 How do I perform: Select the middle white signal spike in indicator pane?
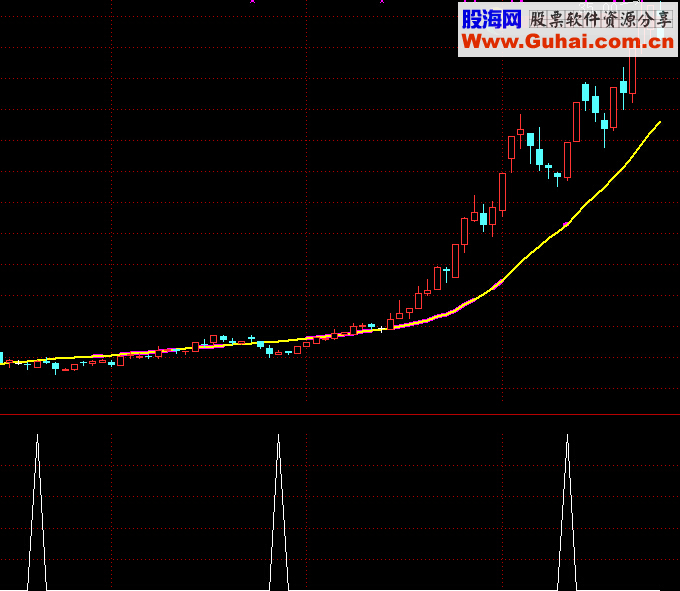tap(279, 512)
